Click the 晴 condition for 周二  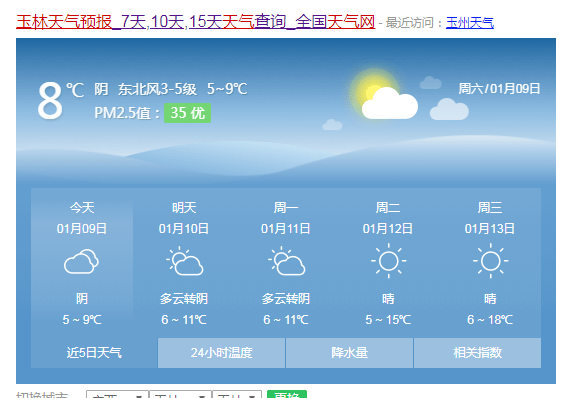pos(388,299)
